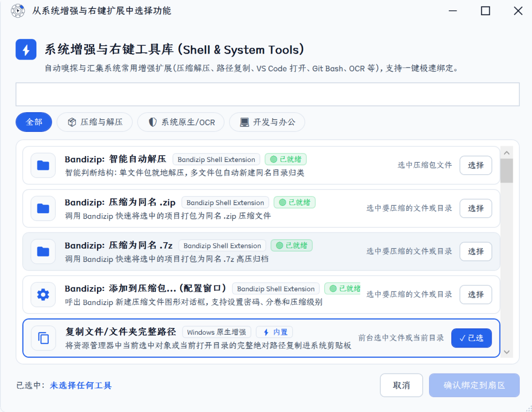The width and height of the screenshot is (532, 412).
Task: Choose 选择 for Bandizip 压缩为同名 .7z
Action: coord(476,252)
